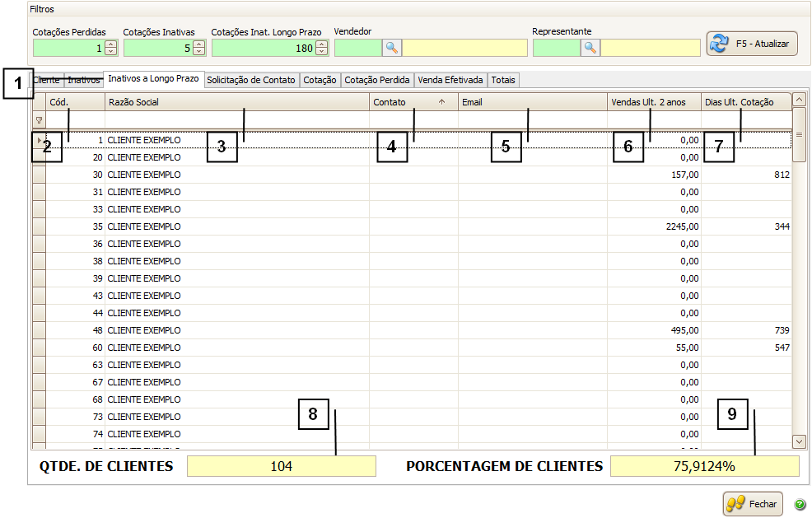
Task: Click the Vendas Ult. 2 anos column header
Action: (x=653, y=102)
